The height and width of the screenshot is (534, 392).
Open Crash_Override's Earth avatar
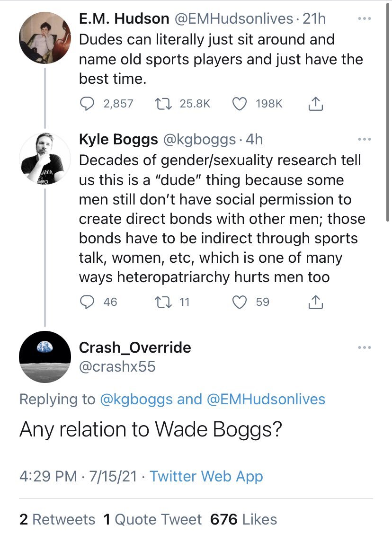[44, 357]
